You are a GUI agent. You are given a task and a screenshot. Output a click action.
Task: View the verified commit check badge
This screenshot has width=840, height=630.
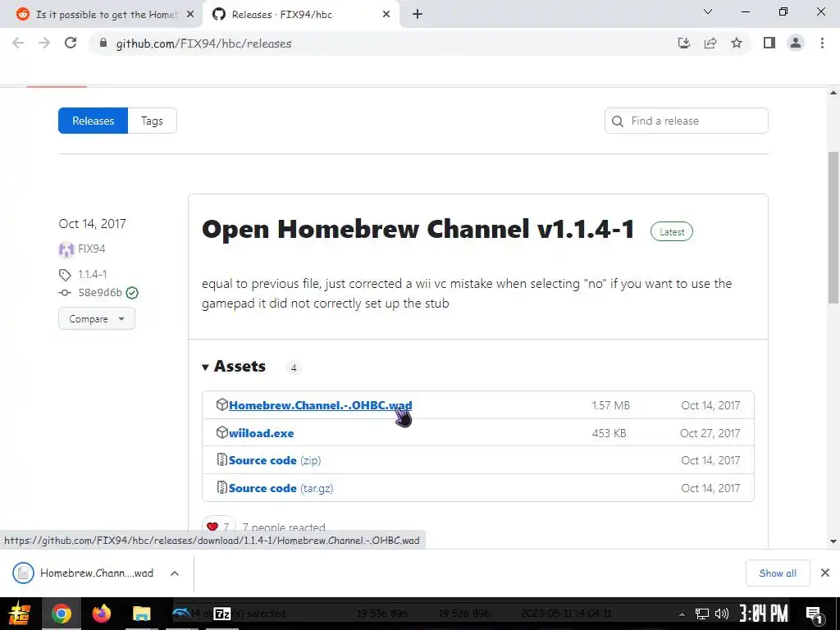coord(132,293)
